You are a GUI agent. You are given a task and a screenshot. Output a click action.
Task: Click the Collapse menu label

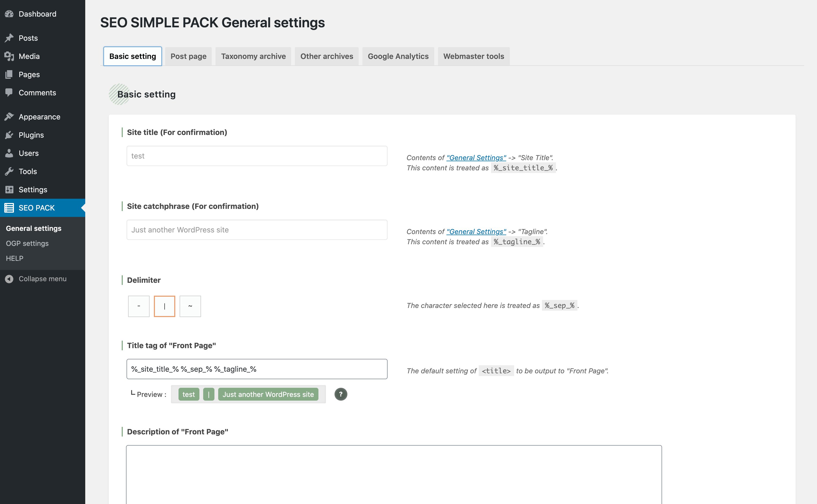[x=43, y=279]
